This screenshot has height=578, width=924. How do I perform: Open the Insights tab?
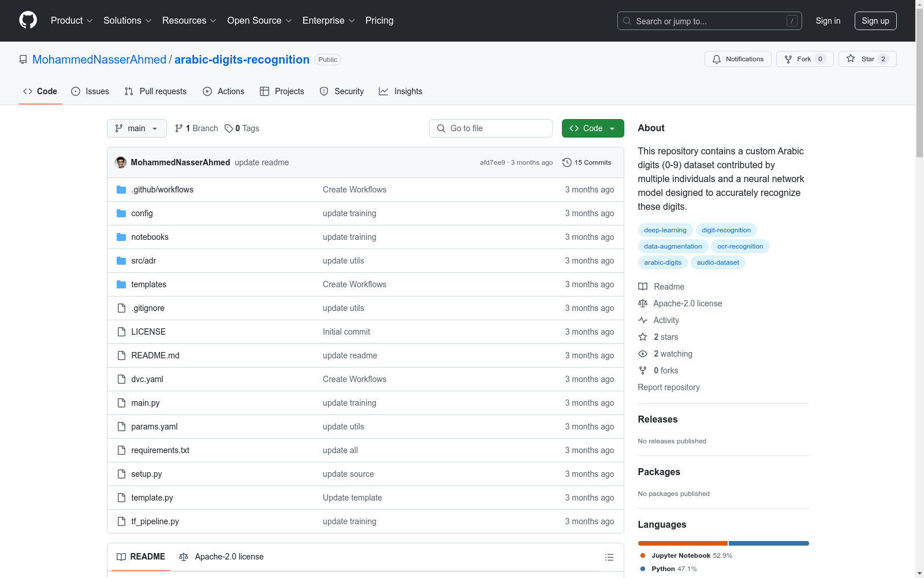tap(401, 91)
